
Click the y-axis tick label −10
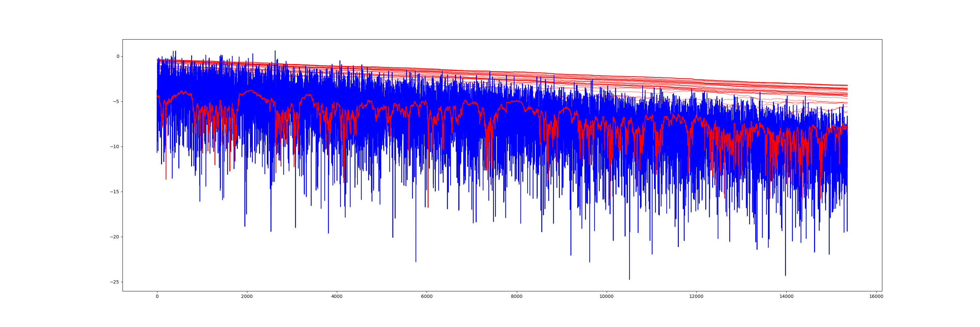click(114, 146)
